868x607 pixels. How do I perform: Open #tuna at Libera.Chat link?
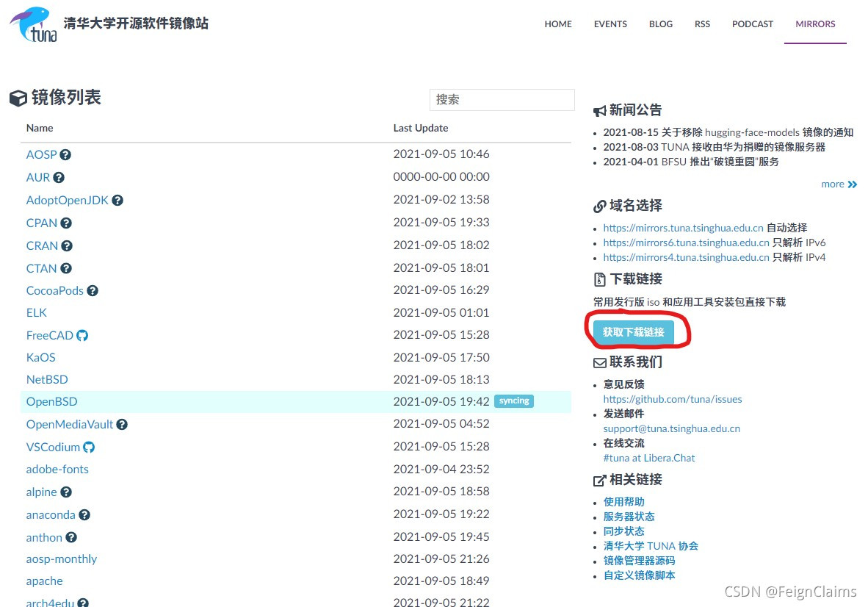(648, 458)
